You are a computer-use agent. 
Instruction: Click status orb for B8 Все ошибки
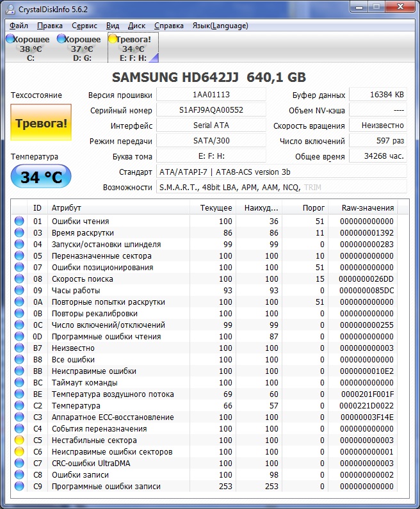coord(19,359)
